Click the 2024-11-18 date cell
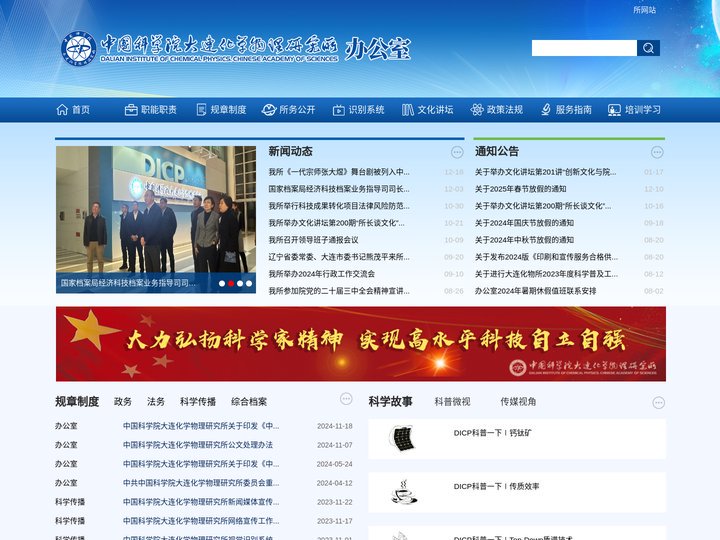Image resolution: width=720 pixels, height=540 pixels. tap(335, 426)
